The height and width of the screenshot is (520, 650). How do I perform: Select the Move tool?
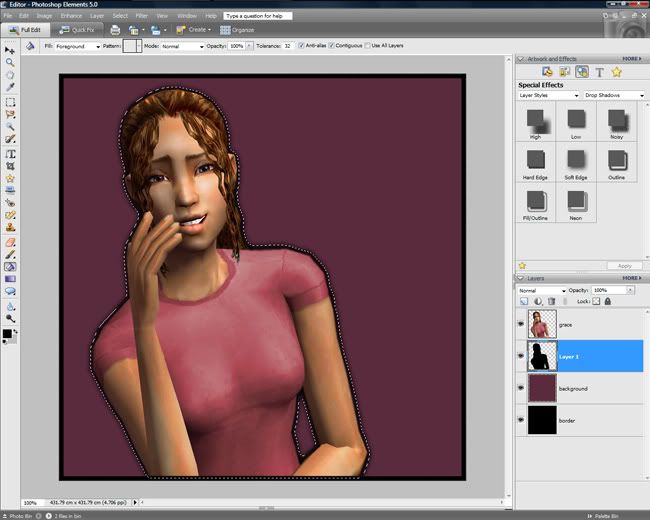click(10, 51)
